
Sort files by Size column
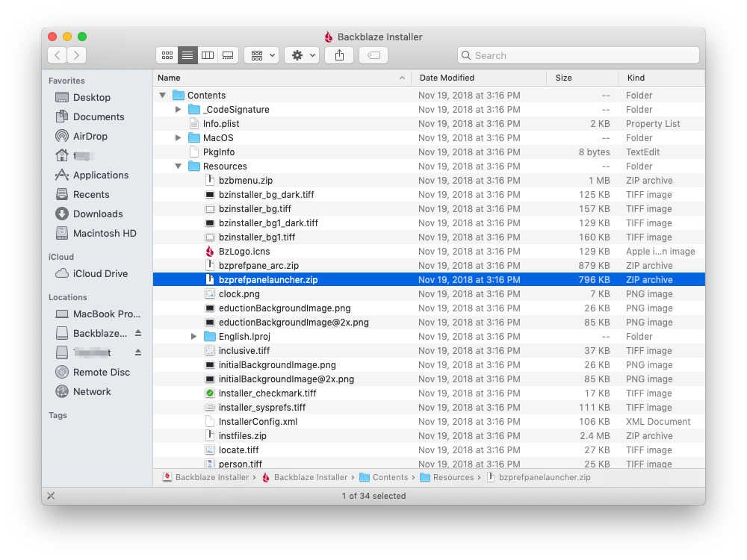(583, 78)
